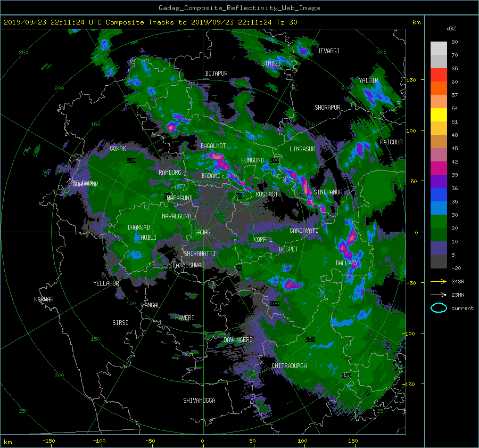Select the purple 36 dBZ legend swatch
Viewport: 479px width, 448px height.
coord(439,182)
